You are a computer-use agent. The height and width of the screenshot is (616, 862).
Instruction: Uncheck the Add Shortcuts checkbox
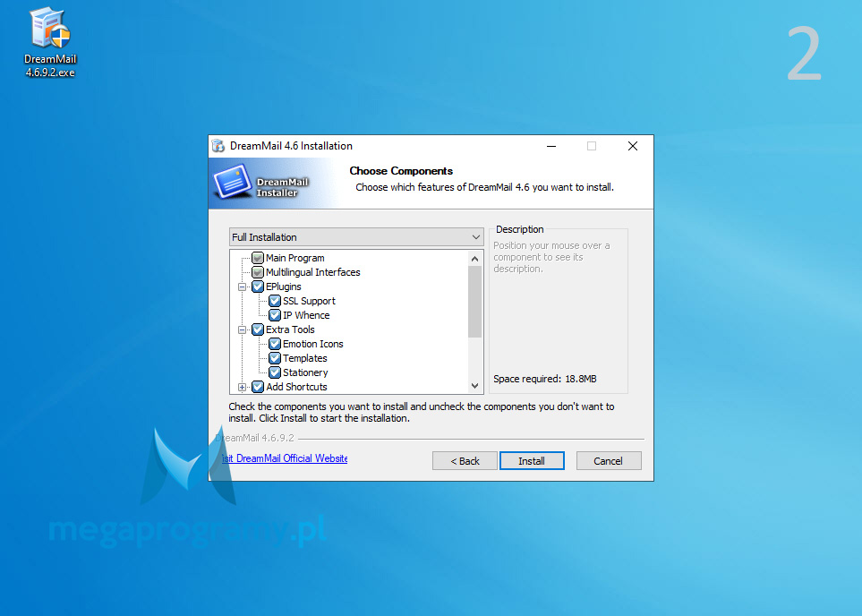click(x=258, y=387)
